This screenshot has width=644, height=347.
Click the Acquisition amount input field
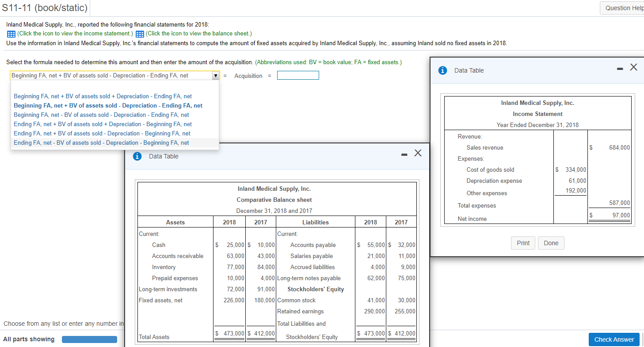[x=298, y=76]
